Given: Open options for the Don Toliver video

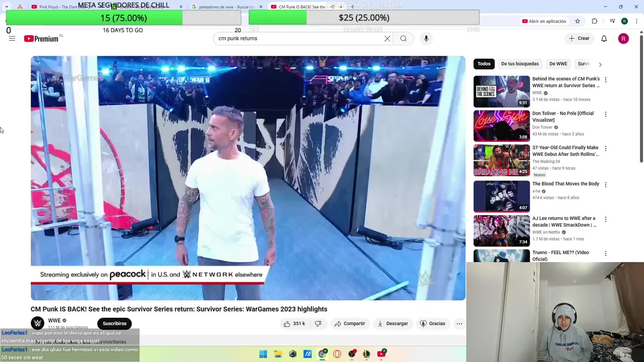Looking at the screenshot, I should tap(606, 114).
